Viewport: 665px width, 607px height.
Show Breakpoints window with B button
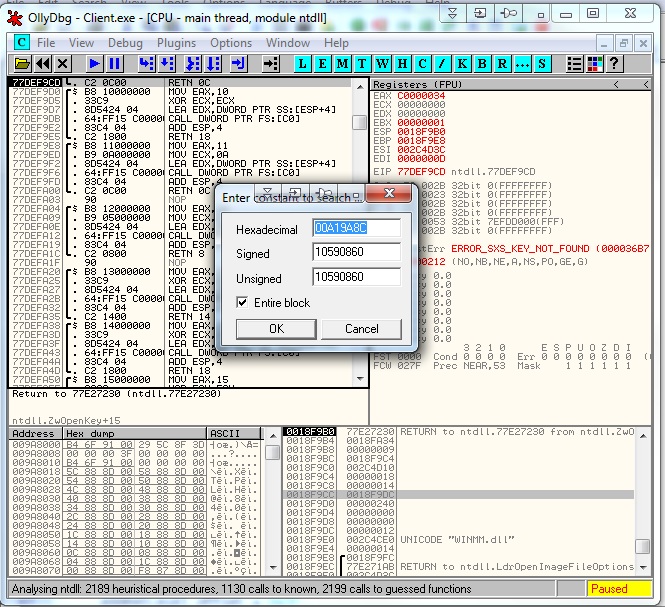coord(483,64)
